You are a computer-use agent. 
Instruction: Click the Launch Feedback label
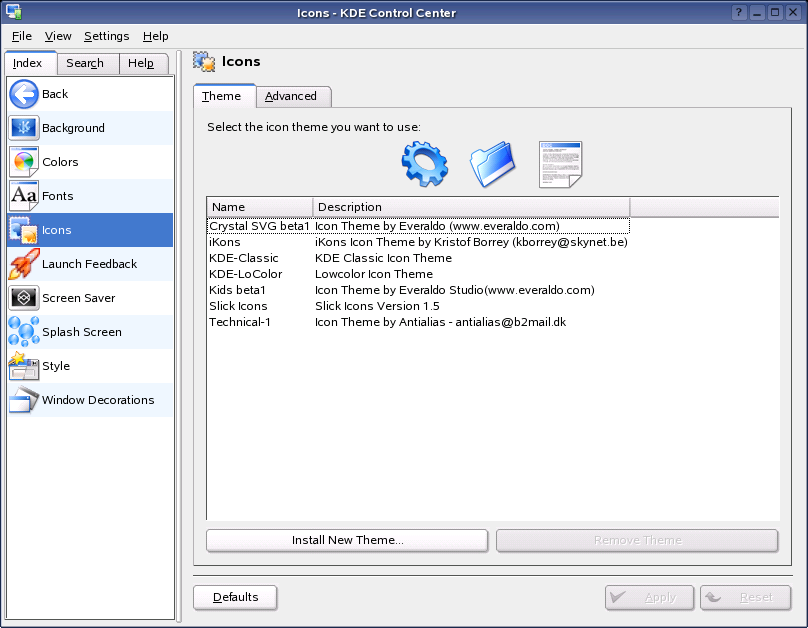pos(90,264)
